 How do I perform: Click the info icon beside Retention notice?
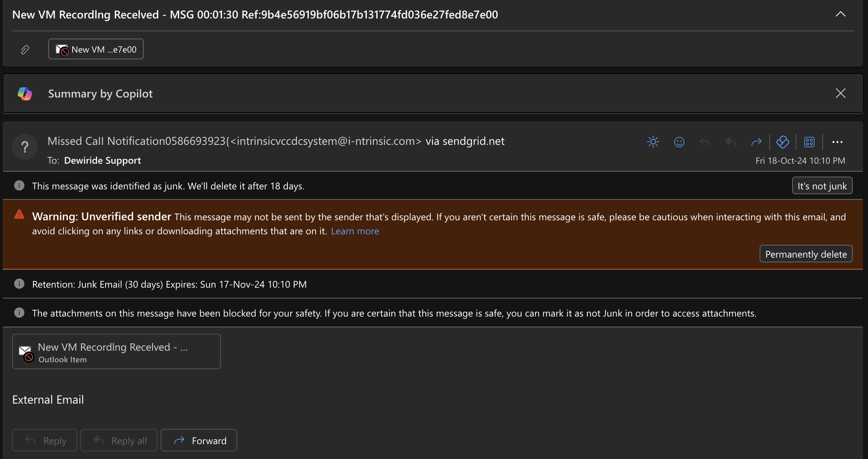[x=19, y=284]
